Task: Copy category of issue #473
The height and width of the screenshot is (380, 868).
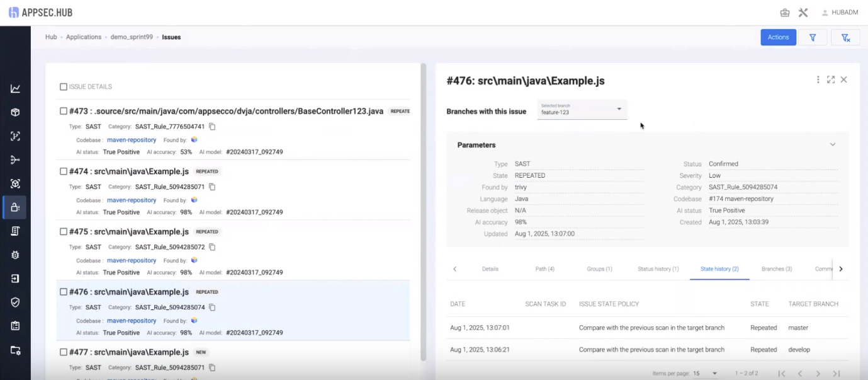Action: pos(212,127)
